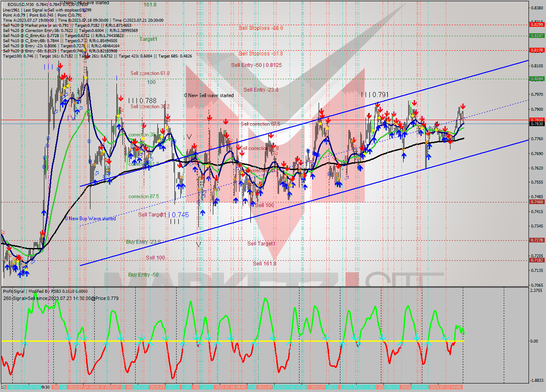This screenshot has height=392, width=546.
Task: Click the 'Entry -23: 0.8006' line
Action: (61, 46)
